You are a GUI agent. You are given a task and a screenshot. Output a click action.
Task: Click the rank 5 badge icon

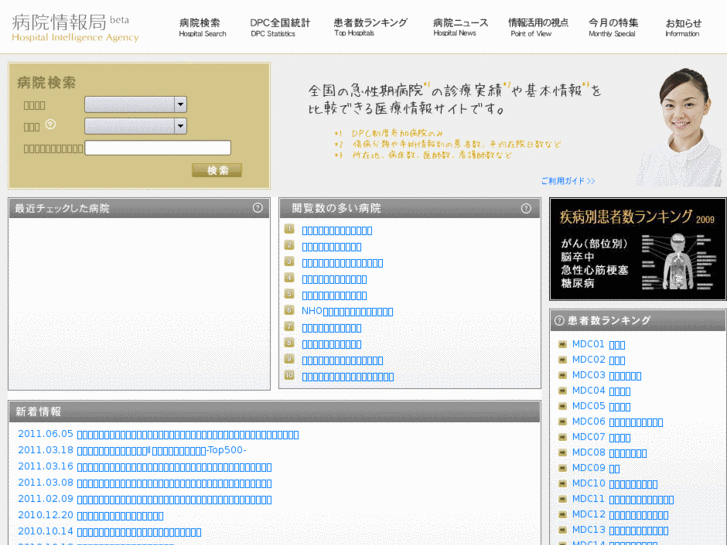pyautogui.click(x=289, y=294)
